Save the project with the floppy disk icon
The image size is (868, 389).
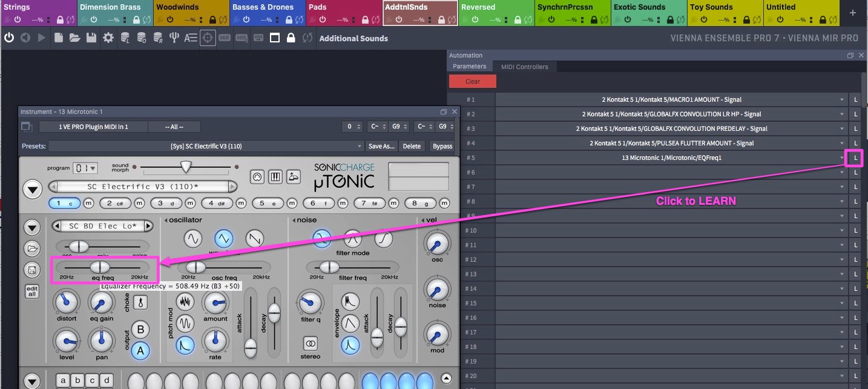(91, 38)
